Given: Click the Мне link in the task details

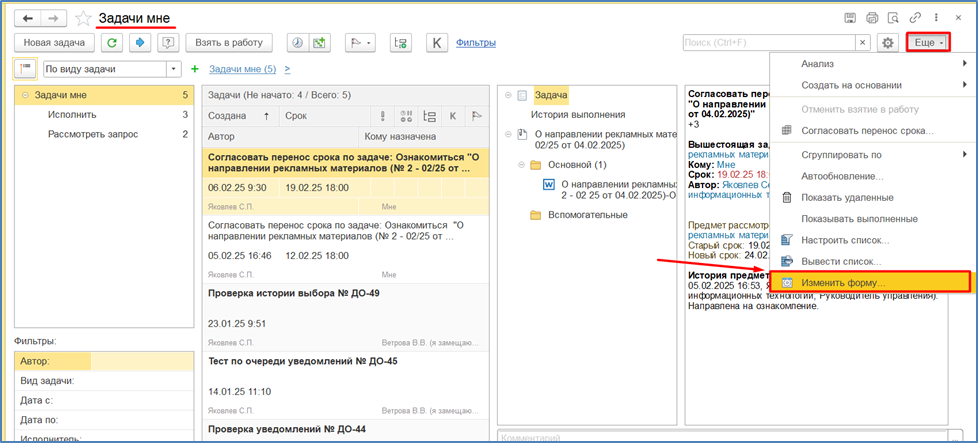Looking at the screenshot, I should (x=724, y=163).
